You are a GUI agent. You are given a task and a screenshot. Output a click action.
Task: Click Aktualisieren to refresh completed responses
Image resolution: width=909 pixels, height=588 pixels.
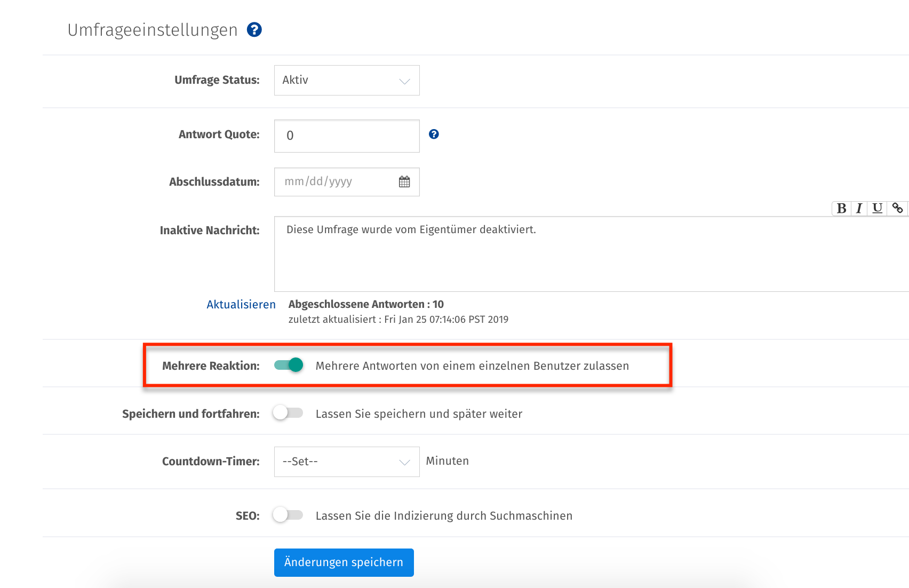click(x=241, y=304)
